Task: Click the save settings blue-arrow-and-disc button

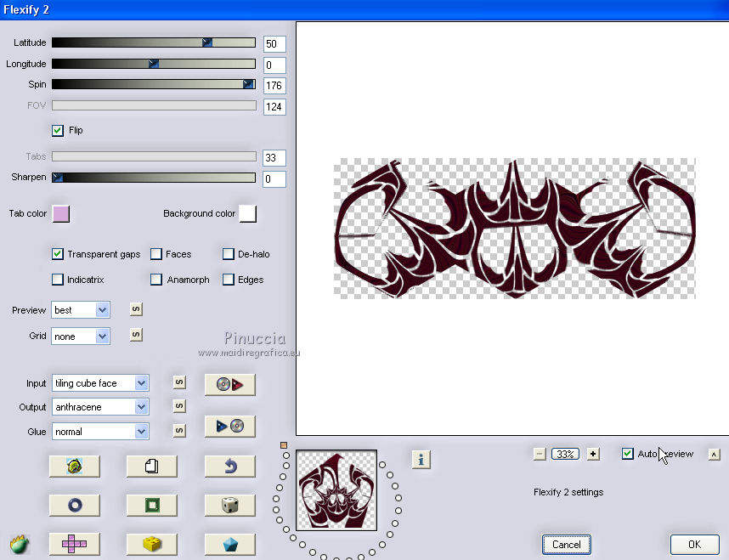Action: [x=230, y=426]
